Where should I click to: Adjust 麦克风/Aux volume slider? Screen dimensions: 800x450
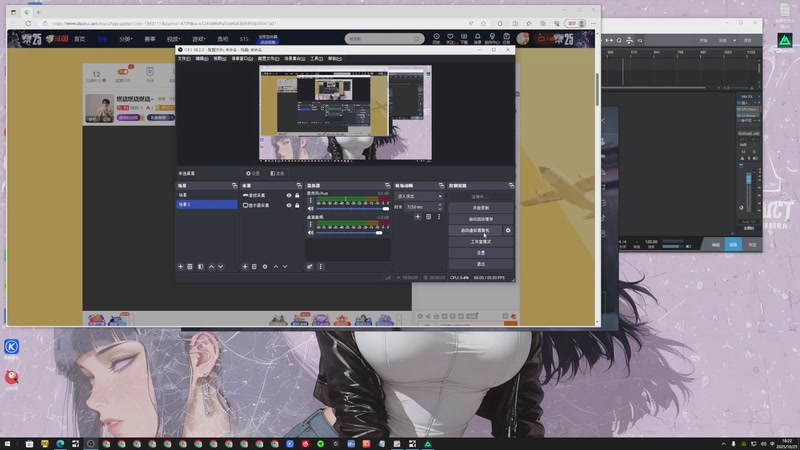[353, 209]
